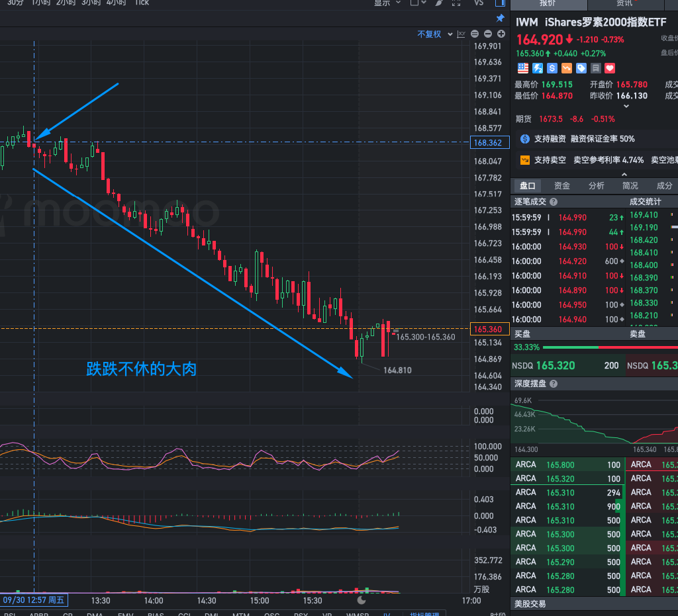Click the 165.360 current price axis label

(489, 329)
